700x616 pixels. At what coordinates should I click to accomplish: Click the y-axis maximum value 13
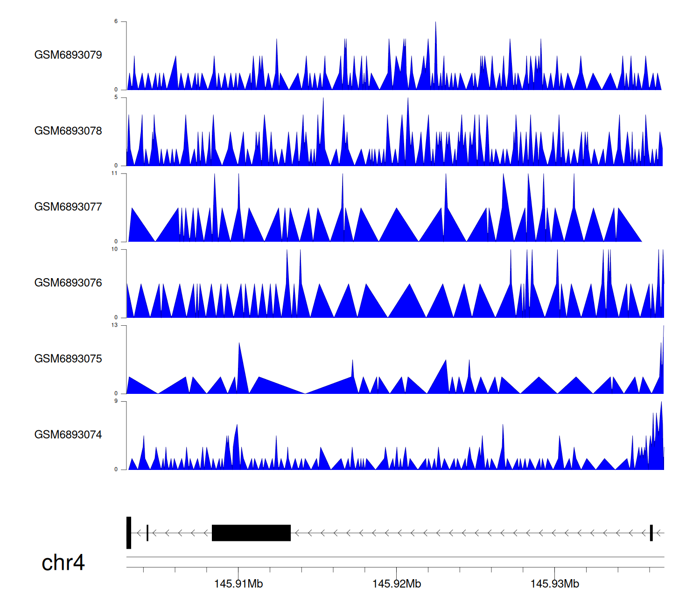(114, 325)
